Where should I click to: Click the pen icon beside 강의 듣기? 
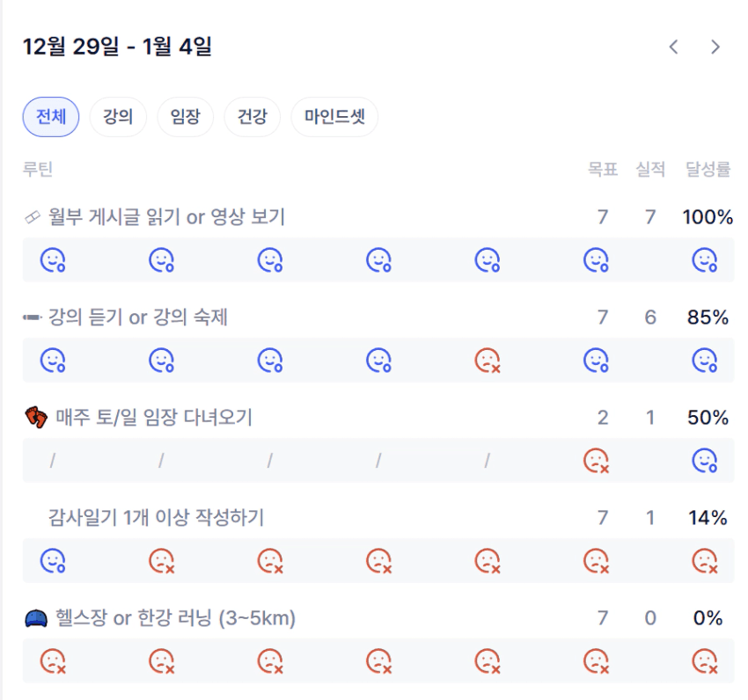pos(33,317)
